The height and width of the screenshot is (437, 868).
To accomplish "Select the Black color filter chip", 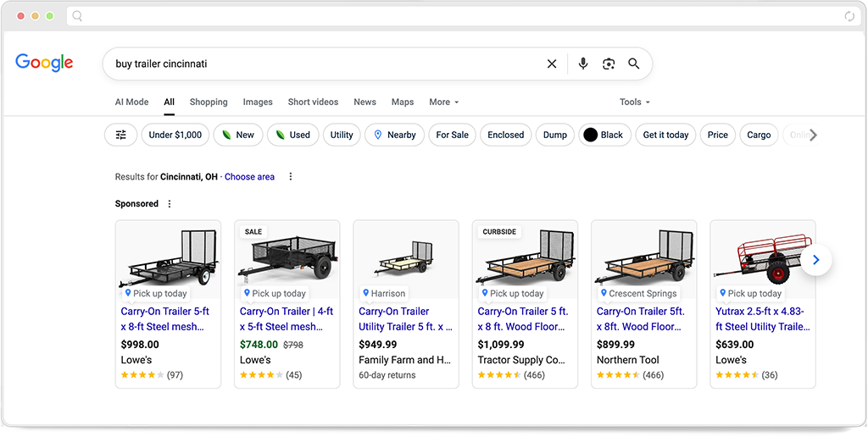I will tap(604, 135).
